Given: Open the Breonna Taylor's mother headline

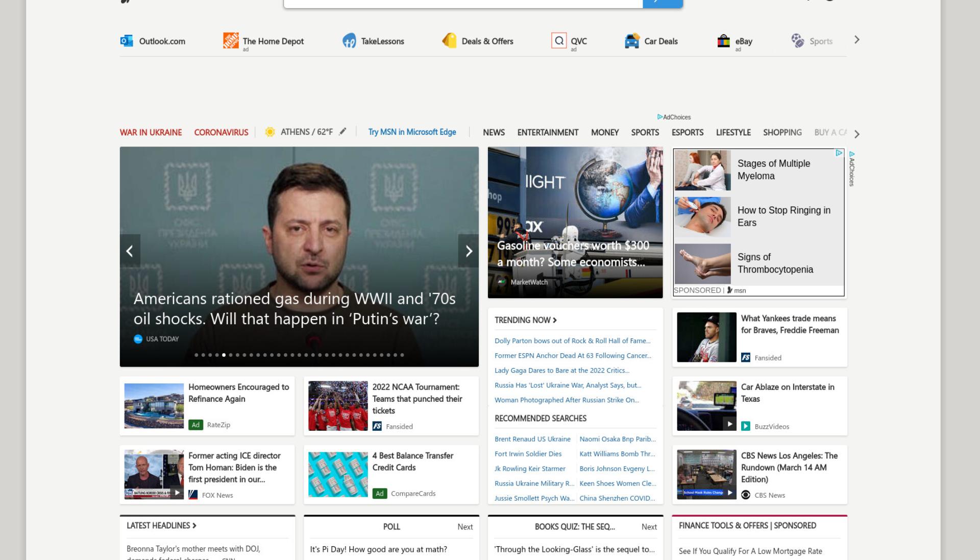Looking at the screenshot, I should pyautogui.click(x=193, y=552).
